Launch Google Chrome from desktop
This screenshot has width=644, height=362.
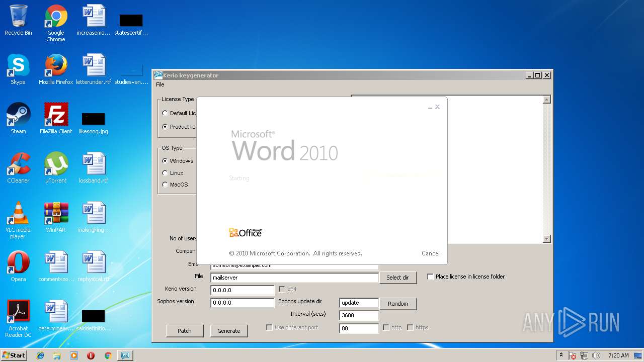[56, 23]
